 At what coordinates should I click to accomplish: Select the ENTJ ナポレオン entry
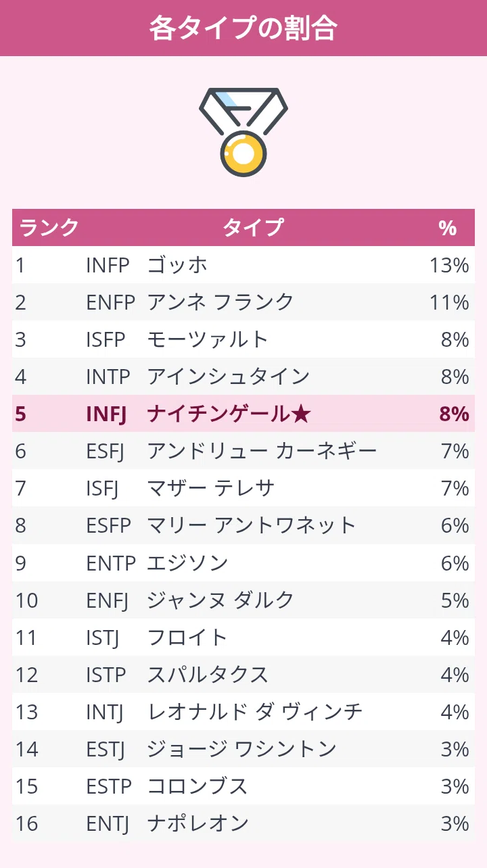[243, 823]
